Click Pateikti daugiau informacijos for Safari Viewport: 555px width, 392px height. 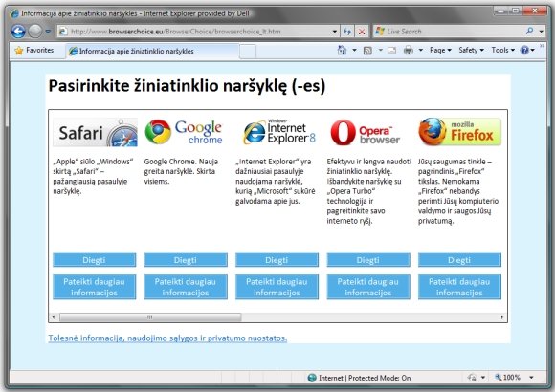click(94, 287)
